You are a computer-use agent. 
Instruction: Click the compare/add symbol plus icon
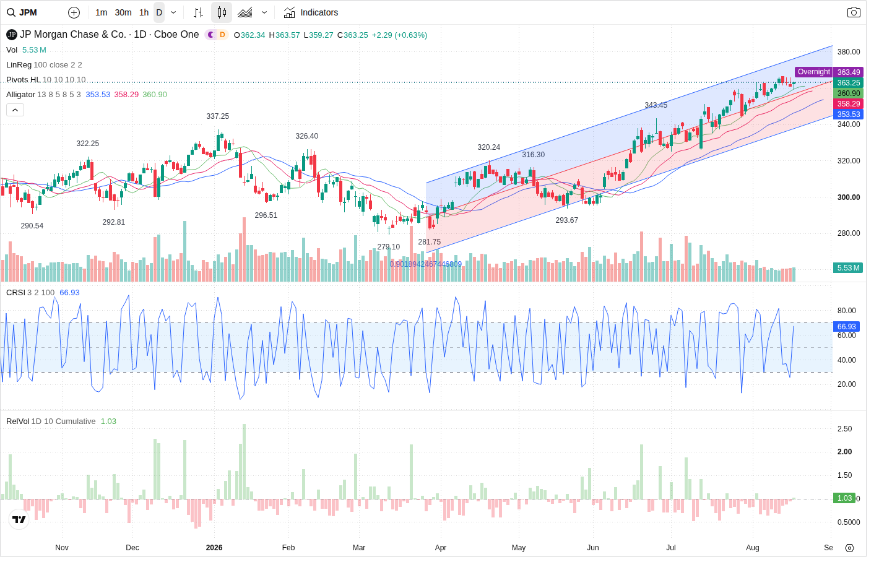[x=74, y=12]
